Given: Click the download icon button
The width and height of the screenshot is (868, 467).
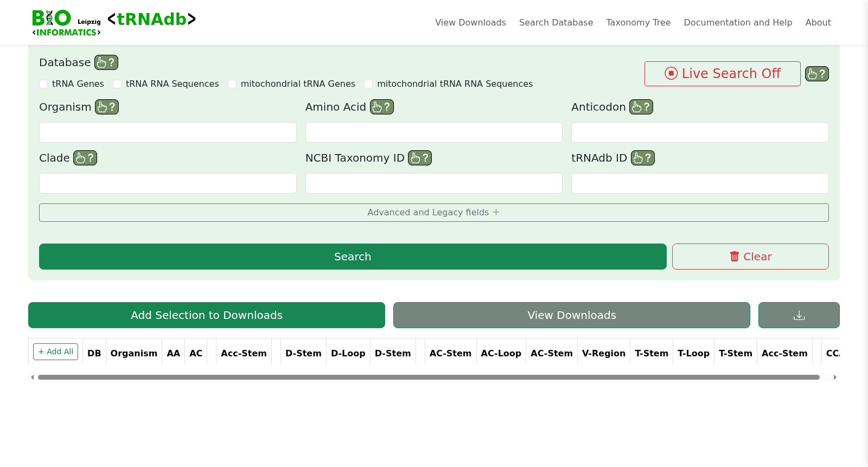Looking at the screenshot, I should (x=799, y=315).
